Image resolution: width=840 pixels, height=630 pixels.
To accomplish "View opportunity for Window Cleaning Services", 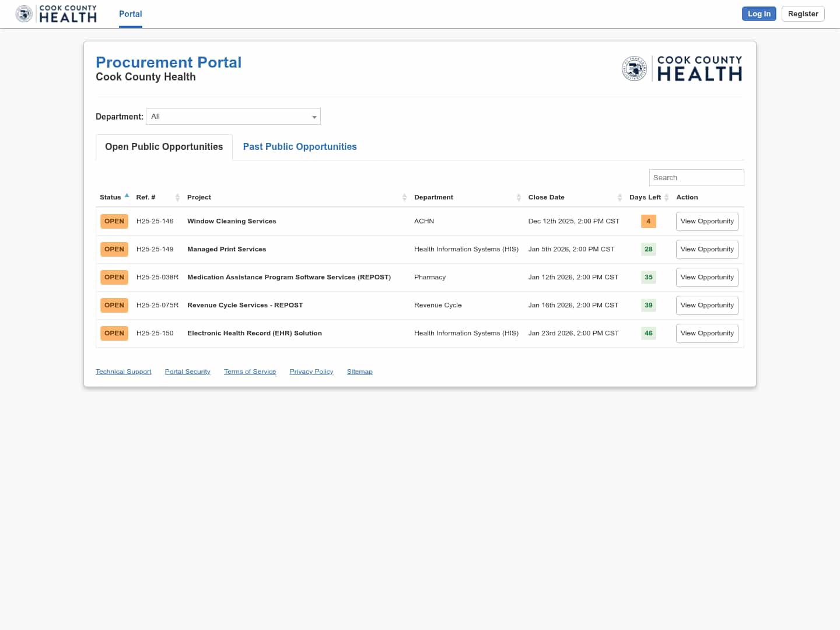I will click(x=707, y=222).
